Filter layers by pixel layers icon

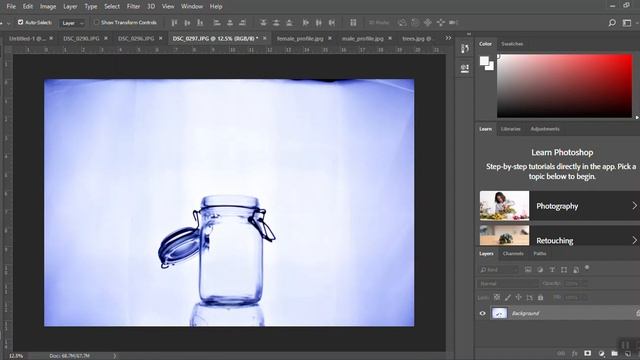point(528,270)
